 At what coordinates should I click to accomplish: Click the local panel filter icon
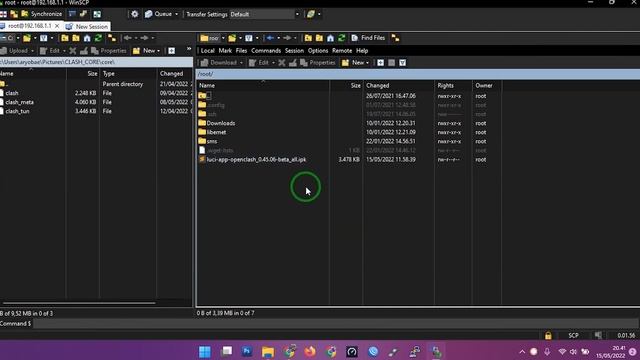(x=43, y=38)
